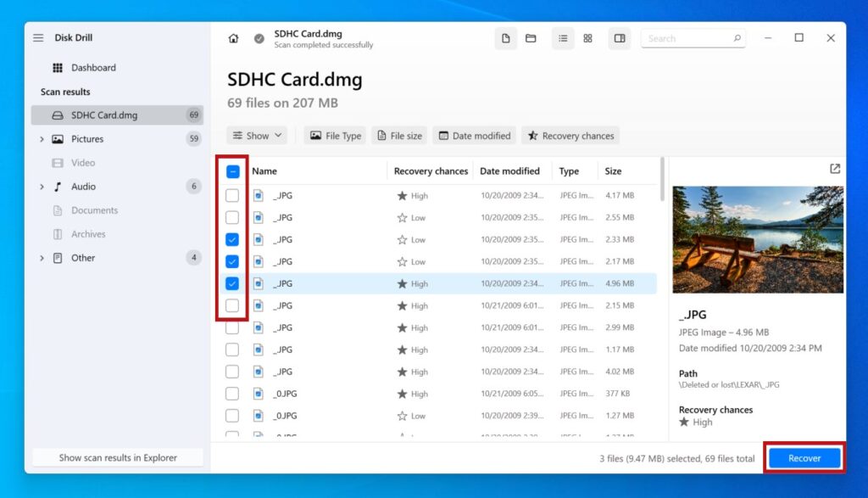Toggle the preview pane layout icon
Viewport: 868px width, 498px height.
coord(620,38)
